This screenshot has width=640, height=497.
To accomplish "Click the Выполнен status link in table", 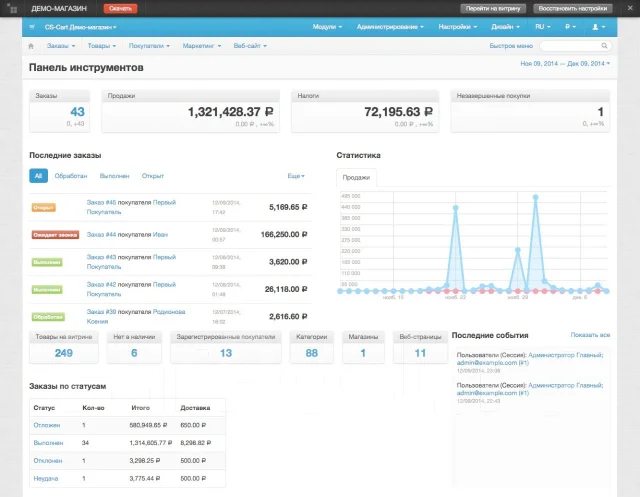I will tap(48, 443).
